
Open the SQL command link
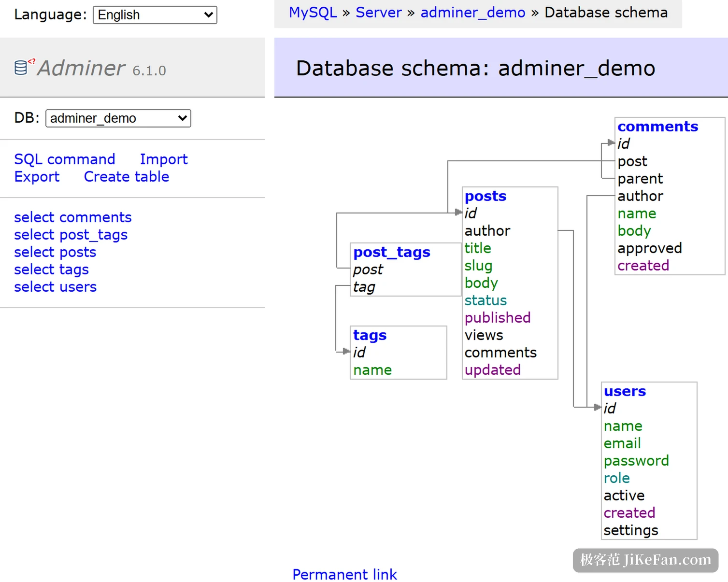click(x=65, y=159)
